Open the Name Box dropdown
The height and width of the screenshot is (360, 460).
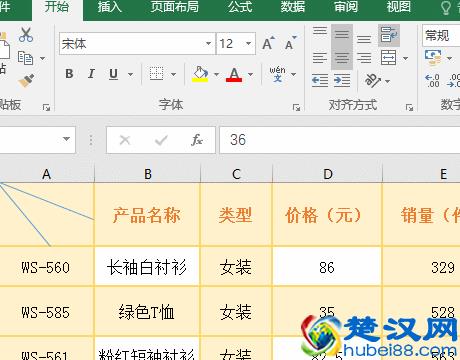click(66, 139)
